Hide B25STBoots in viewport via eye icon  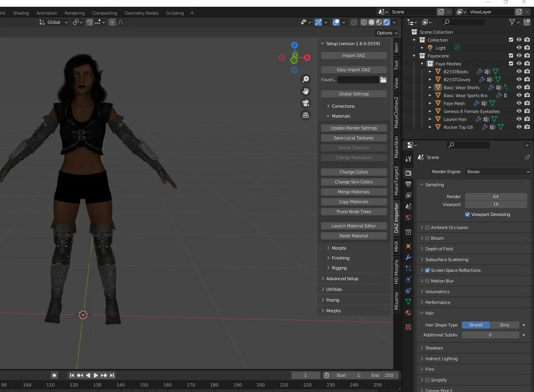pyautogui.click(x=519, y=71)
